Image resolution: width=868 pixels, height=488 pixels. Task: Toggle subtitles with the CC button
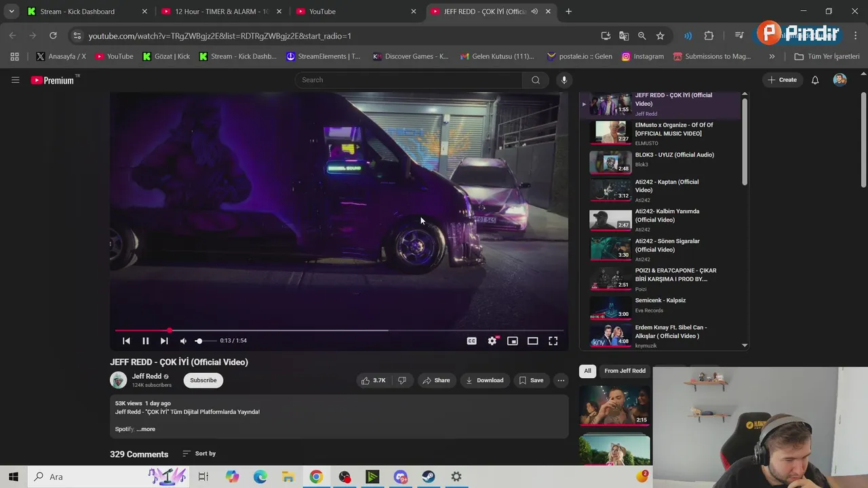coord(472,341)
